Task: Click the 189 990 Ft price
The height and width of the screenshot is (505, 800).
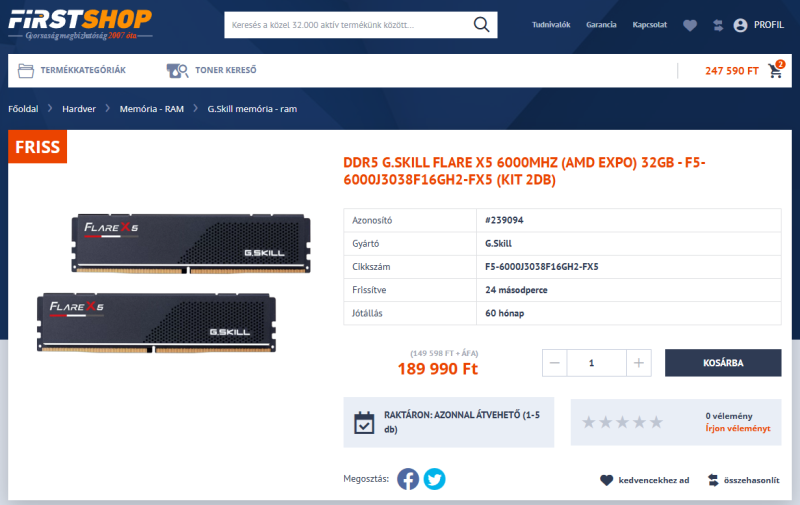Action: [x=438, y=369]
